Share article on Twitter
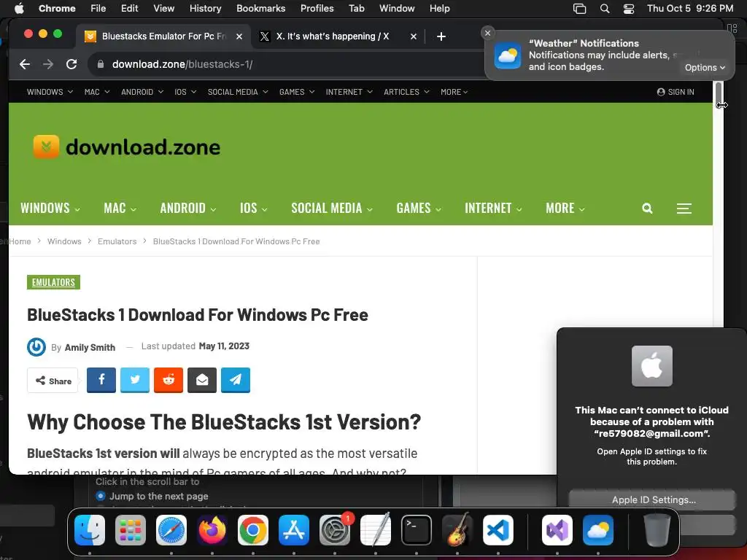This screenshot has height=560, width=747. pos(135,380)
